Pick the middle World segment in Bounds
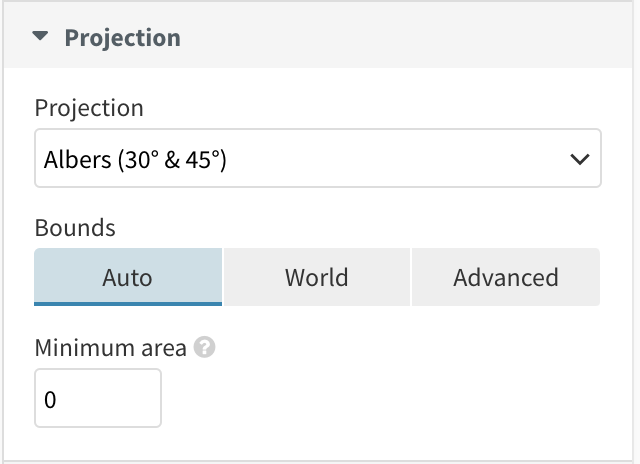640x464 pixels. pyautogui.click(x=317, y=277)
